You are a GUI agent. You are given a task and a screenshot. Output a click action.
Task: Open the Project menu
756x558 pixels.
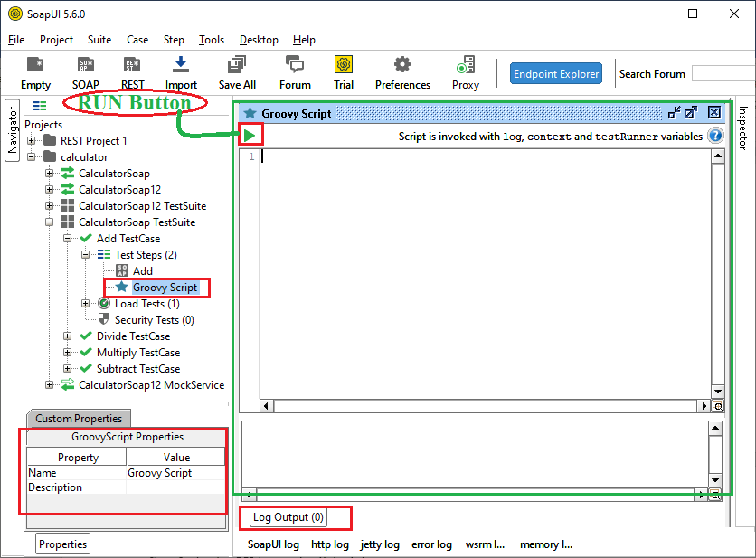coord(56,40)
